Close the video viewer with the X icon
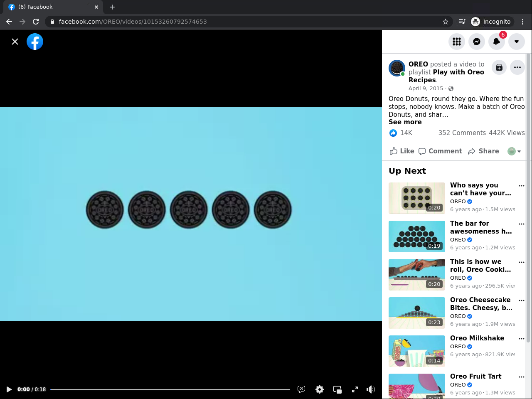The image size is (532, 399). [15, 42]
